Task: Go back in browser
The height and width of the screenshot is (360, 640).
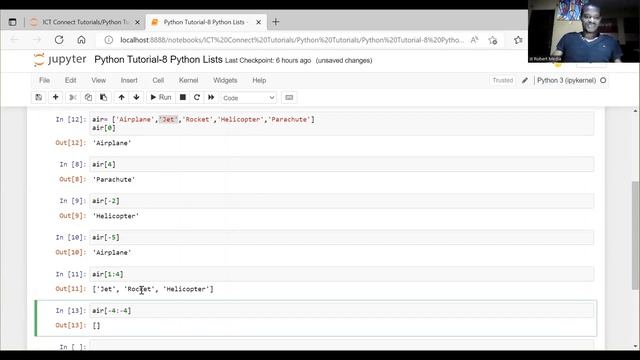Action: click(15, 40)
